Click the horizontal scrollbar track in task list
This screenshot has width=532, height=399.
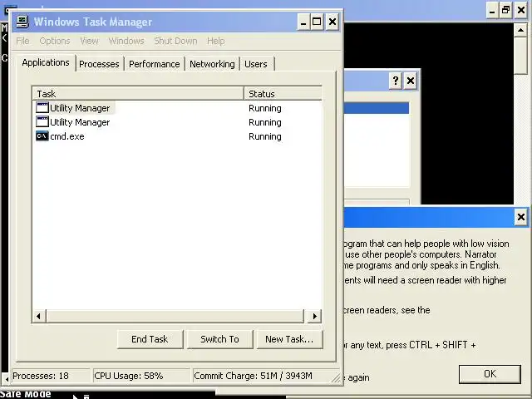(x=175, y=316)
